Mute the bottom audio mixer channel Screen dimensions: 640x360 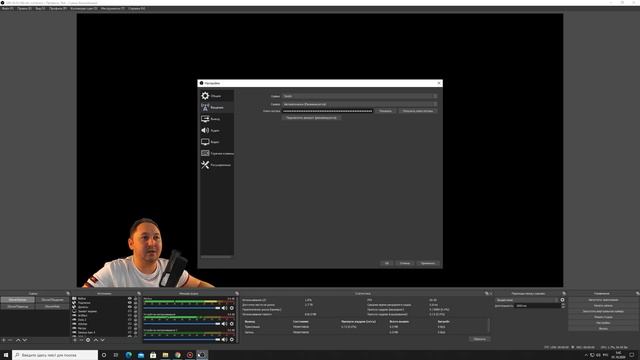224,339
